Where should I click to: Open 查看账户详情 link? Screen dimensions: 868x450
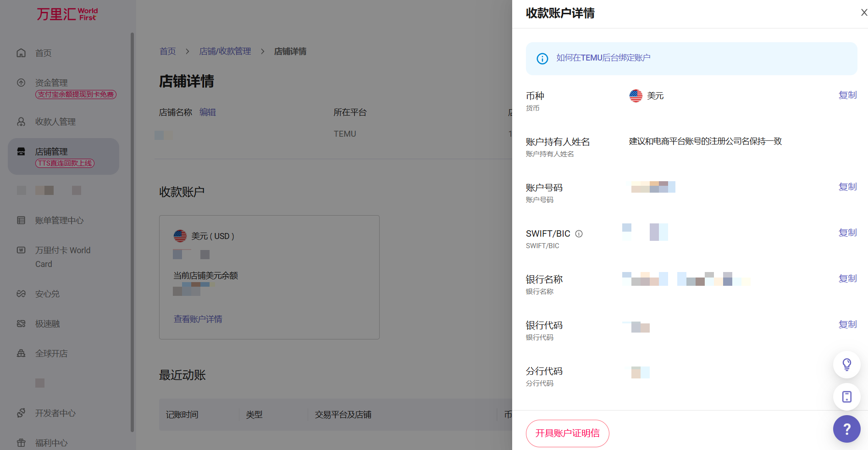[198, 319]
